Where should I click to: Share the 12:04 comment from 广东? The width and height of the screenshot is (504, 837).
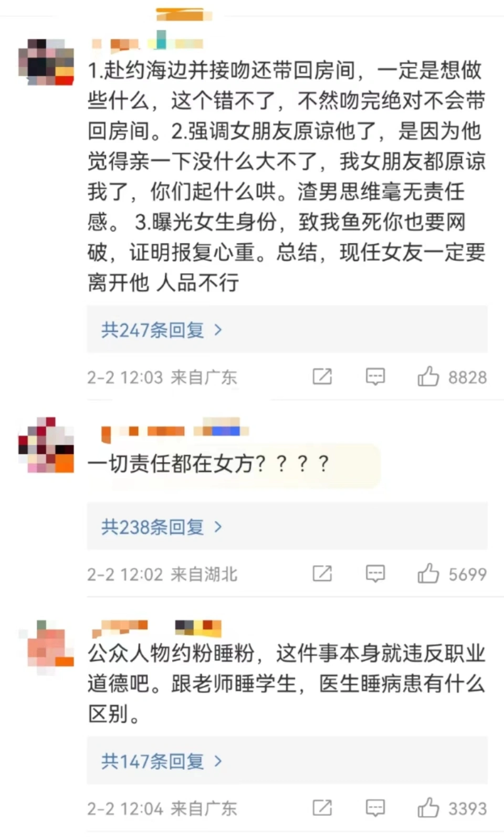point(322,808)
